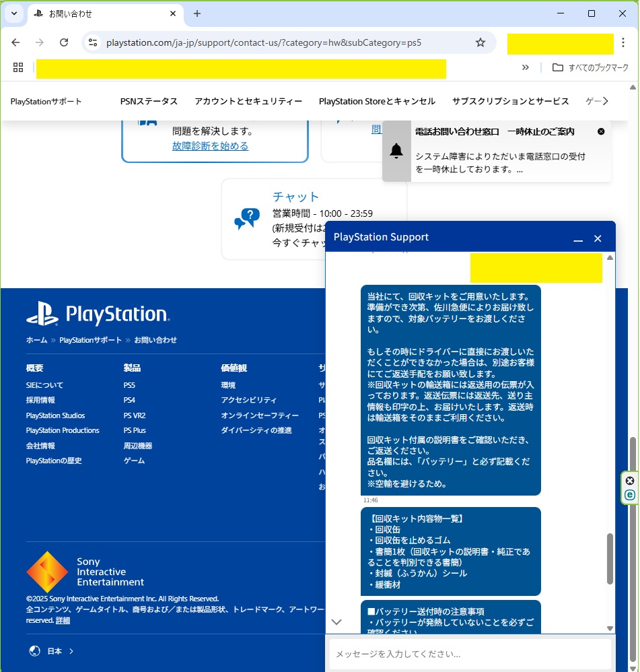Close the PlayStation Support chat panel

tap(598, 238)
